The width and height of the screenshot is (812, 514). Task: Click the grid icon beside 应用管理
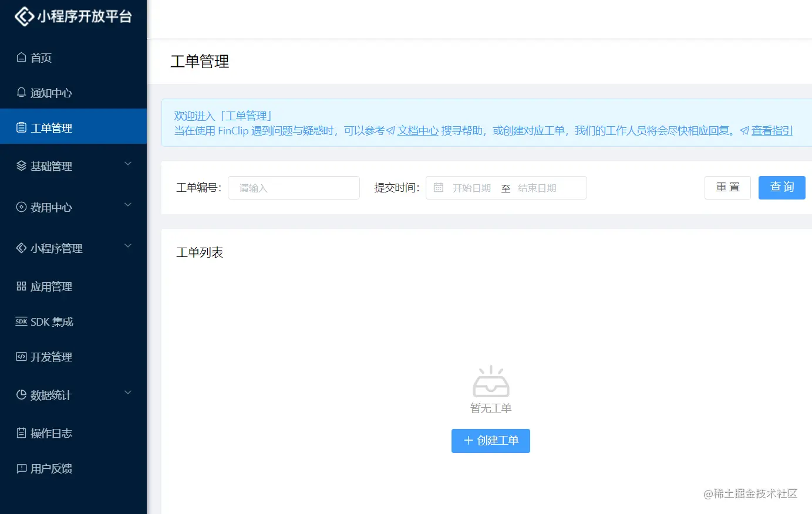[x=22, y=286]
